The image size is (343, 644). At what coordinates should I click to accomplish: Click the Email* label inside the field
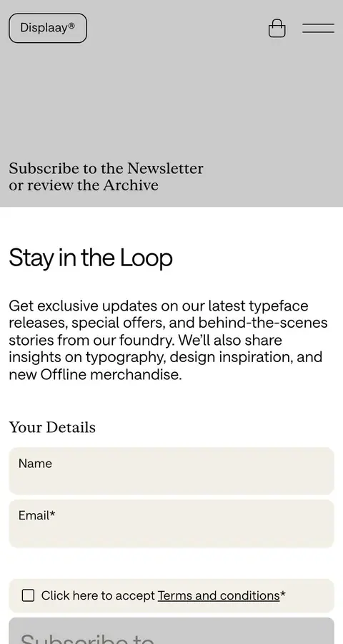click(x=37, y=515)
